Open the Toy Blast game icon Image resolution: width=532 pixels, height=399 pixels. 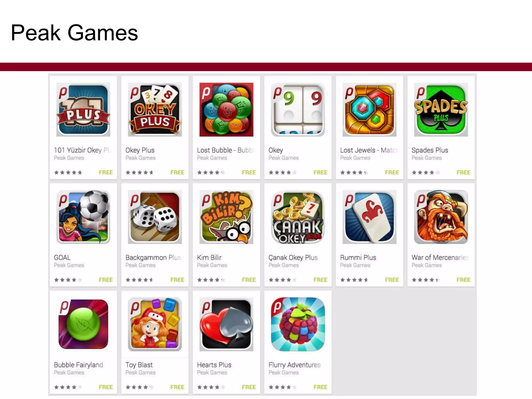(x=155, y=324)
